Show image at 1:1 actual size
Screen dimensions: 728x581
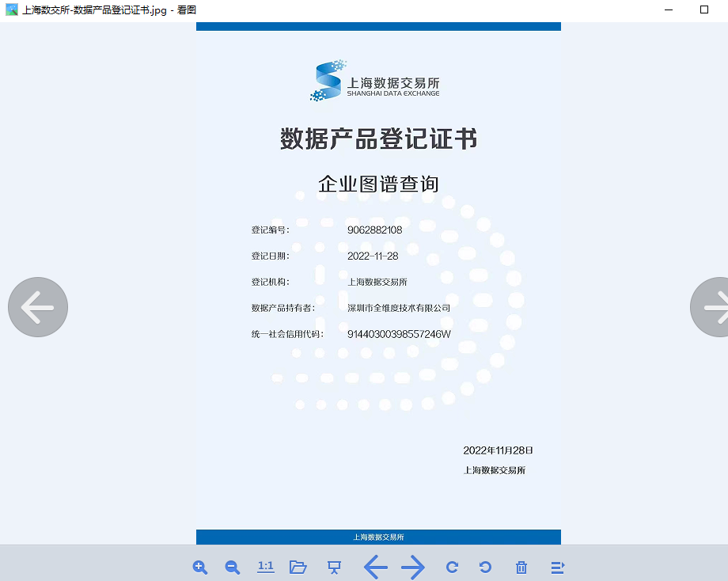[266, 566]
